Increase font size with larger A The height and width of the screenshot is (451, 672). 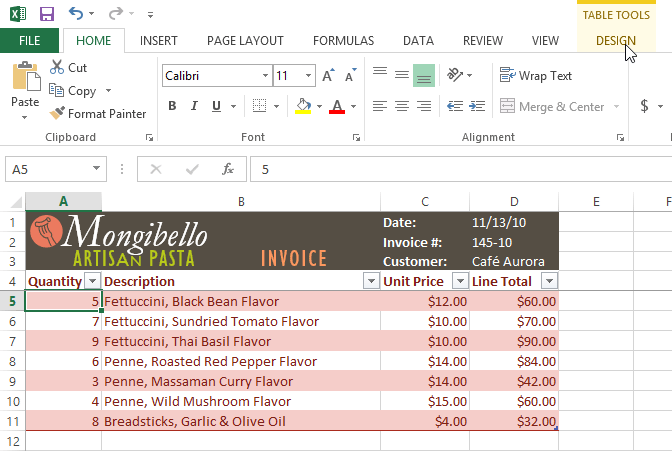[328, 75]
